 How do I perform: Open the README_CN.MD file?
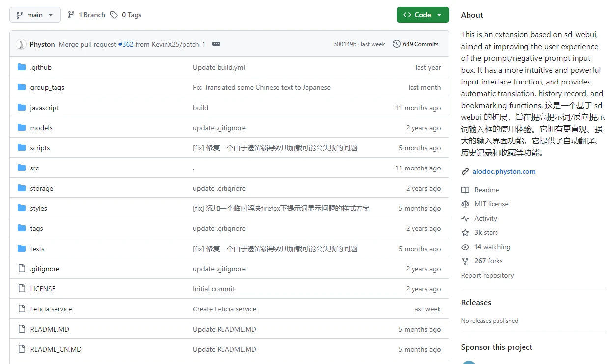pyautogui.click(x=55, y=349)
